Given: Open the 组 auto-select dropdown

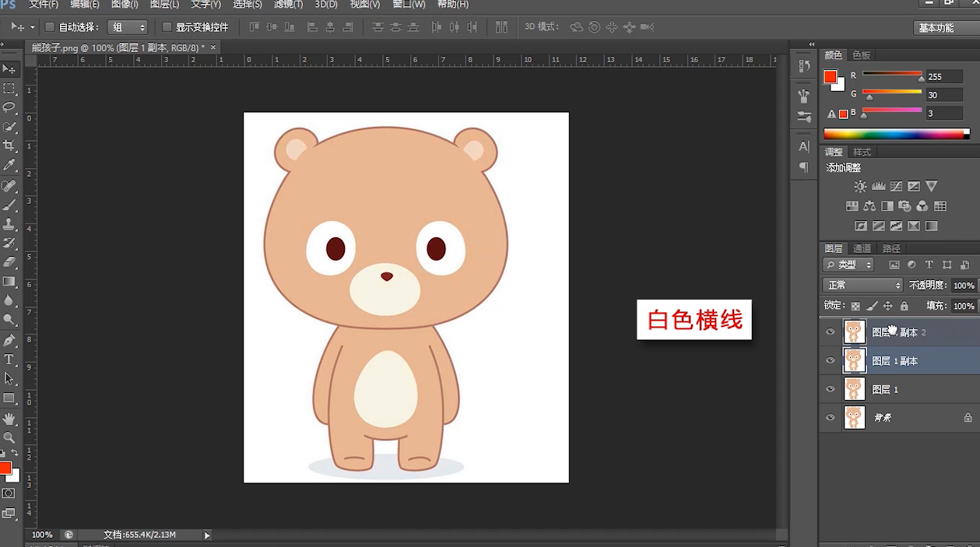Looking at the screenshot, I should tap(128, 27).
